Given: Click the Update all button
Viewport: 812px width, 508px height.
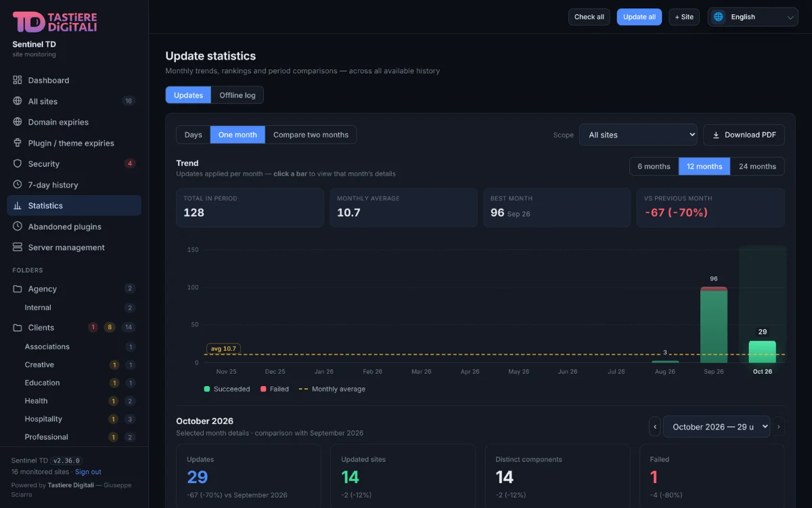Looking at the screenshot, I should coord(639,17).
